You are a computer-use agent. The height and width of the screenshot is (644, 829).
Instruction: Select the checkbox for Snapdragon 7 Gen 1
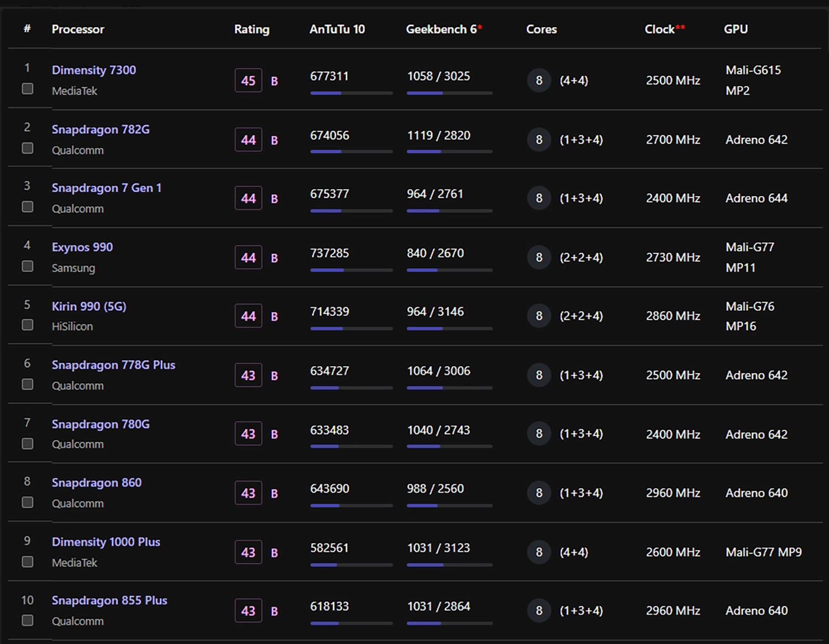pos(27,207)
